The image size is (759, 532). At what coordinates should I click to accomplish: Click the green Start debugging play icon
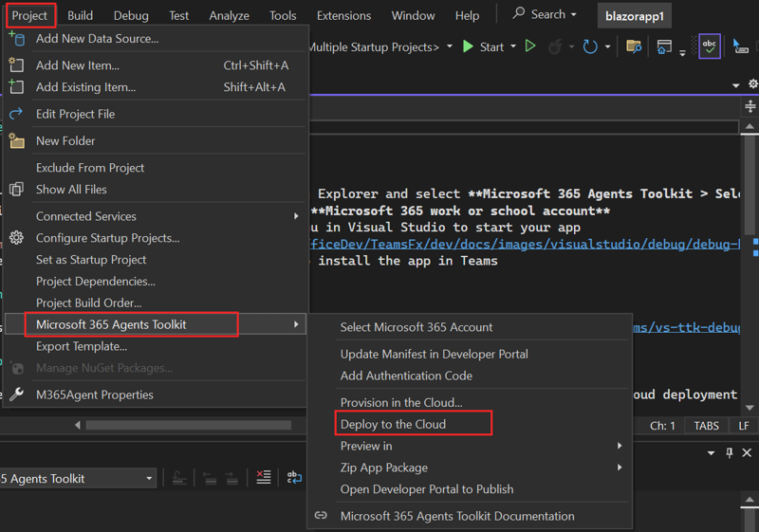(x=468, y=46)
